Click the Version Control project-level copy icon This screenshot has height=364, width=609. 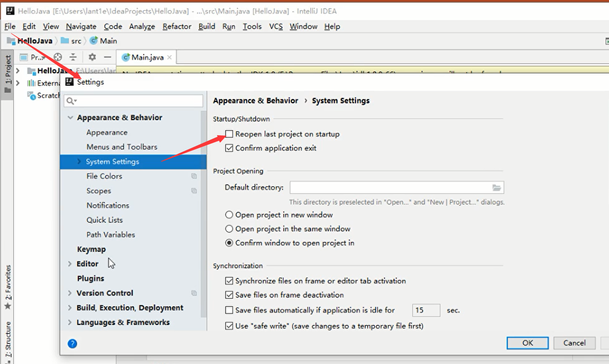(x=194, y=293)
